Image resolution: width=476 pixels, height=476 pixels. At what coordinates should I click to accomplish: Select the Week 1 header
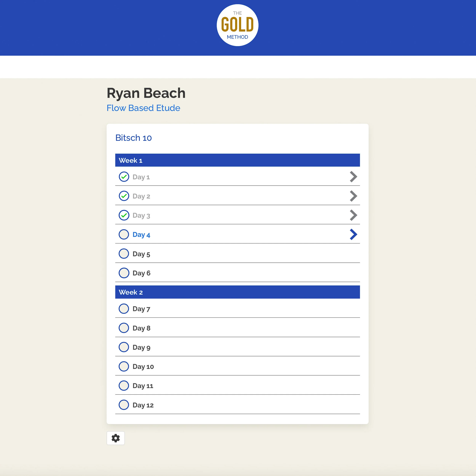237,160
